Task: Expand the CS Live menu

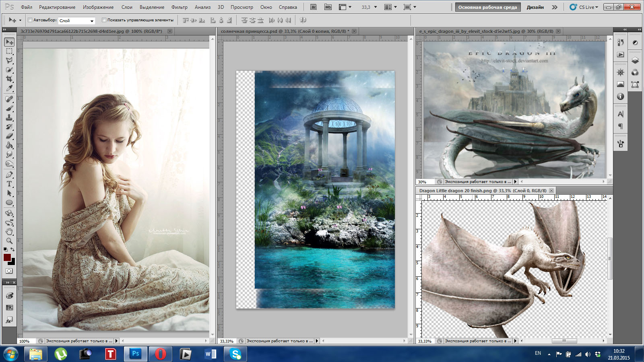Action: (586, 7)
